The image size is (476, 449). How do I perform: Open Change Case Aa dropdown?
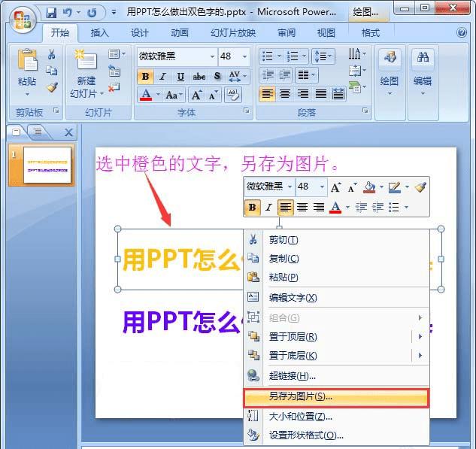coord(174,95)
